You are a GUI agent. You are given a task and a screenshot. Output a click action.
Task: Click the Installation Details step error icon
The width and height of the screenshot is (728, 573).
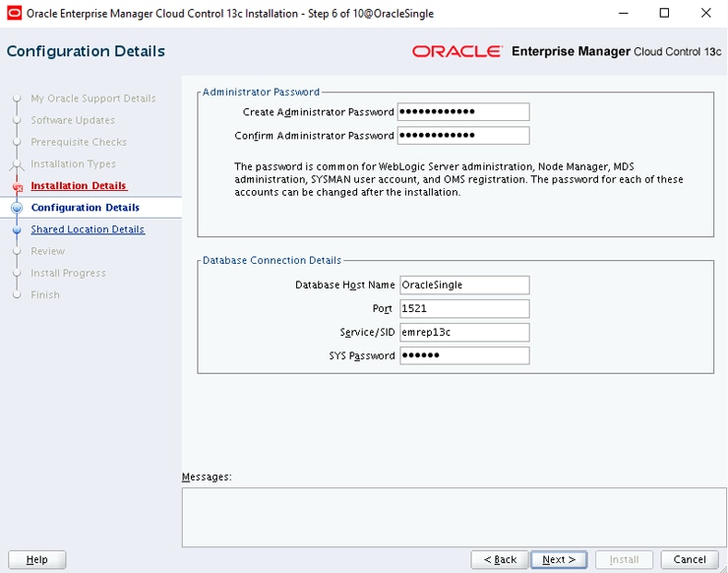[x=18, y=186]
